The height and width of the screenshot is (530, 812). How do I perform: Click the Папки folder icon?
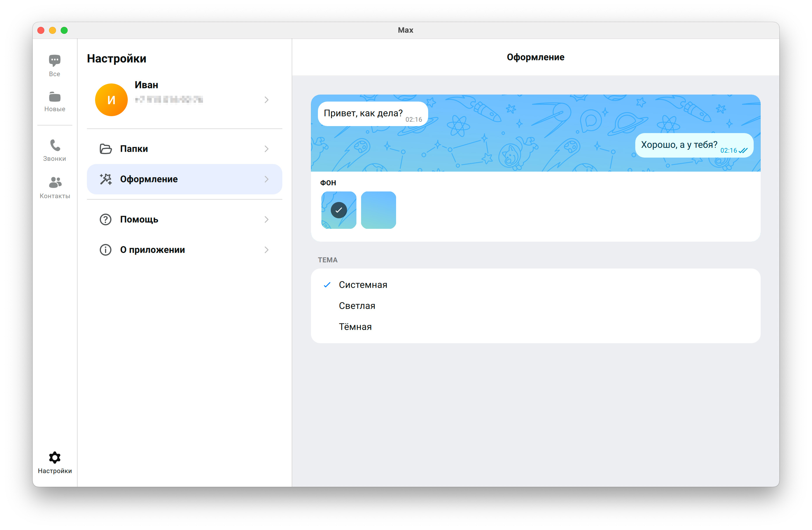(105, 149)
